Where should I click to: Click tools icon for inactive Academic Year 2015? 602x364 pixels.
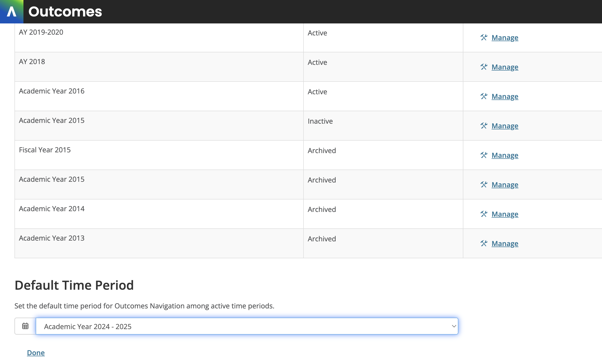point(484,126)
